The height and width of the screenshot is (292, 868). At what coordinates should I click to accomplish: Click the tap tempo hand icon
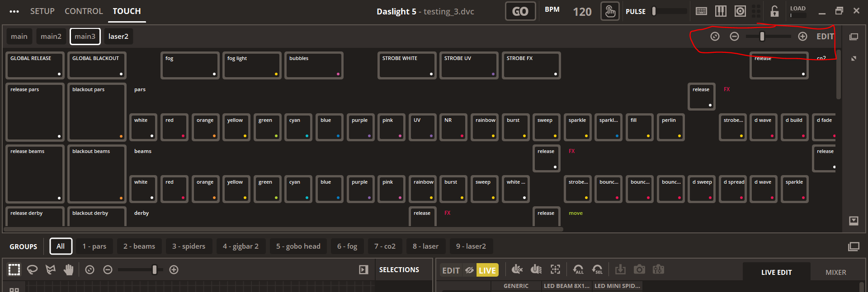[610, 11]
